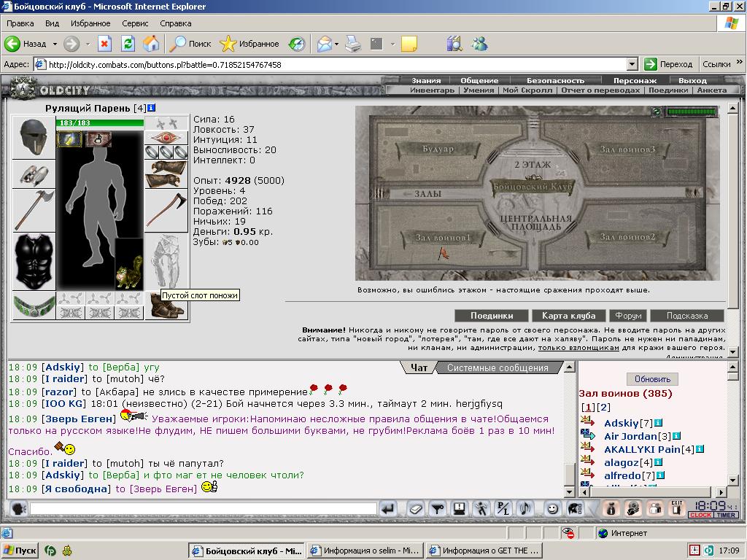The image size is (747, 560).
Task: Open the Избранное menu
Action: 90,23
